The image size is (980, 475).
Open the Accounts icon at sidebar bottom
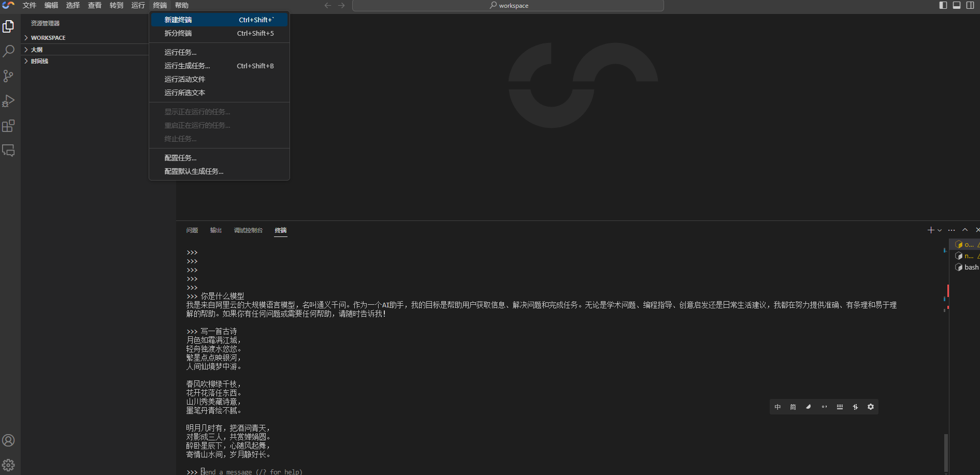pos(8,440)
